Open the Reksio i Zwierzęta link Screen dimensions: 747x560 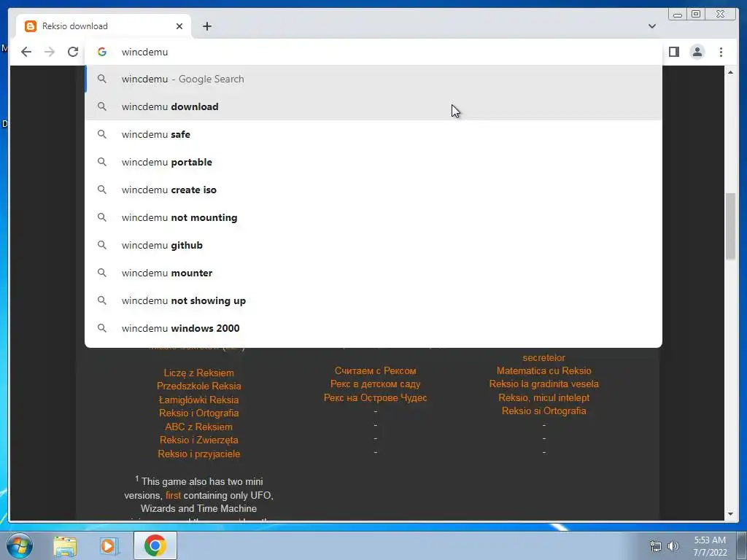[x=198, y=440]
